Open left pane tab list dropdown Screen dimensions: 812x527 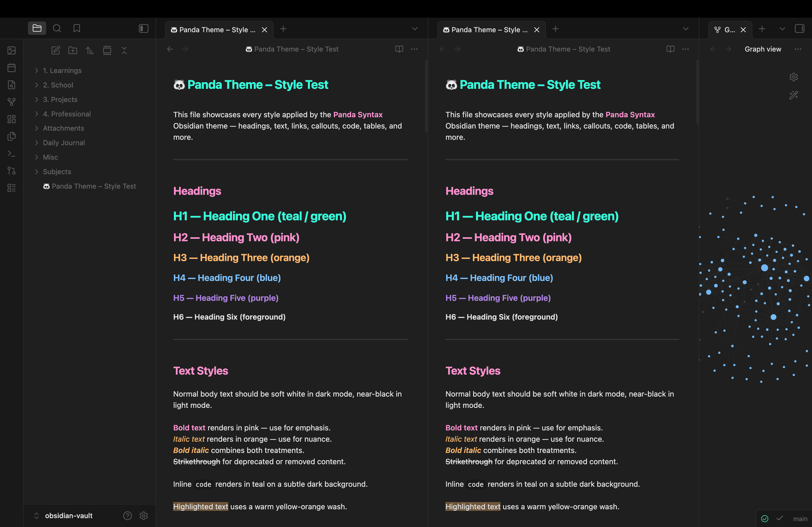415,29
